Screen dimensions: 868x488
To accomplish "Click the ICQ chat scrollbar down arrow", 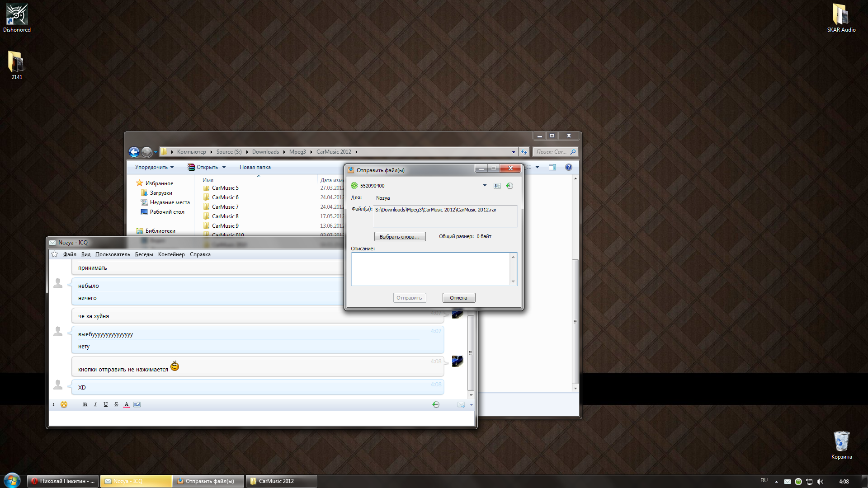I will click(471, 395).
